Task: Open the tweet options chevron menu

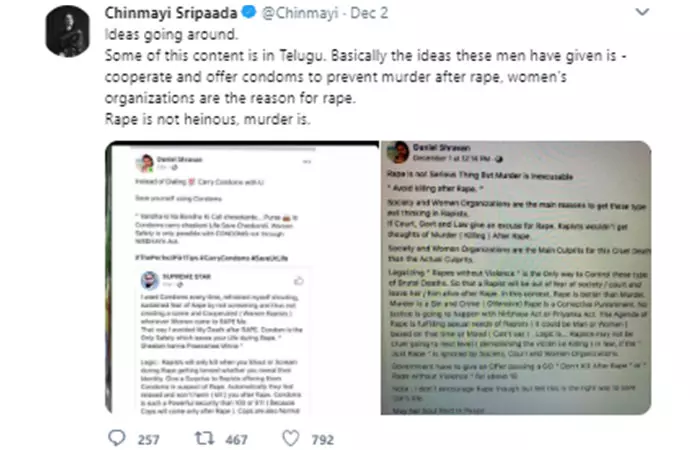Action: pyautogui.click(x=642, y=12)
